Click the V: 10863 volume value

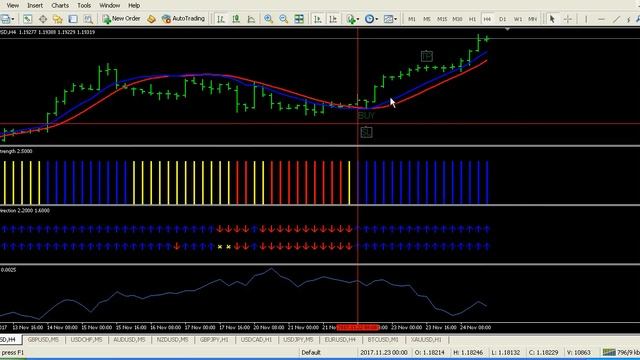coord(578,352)
